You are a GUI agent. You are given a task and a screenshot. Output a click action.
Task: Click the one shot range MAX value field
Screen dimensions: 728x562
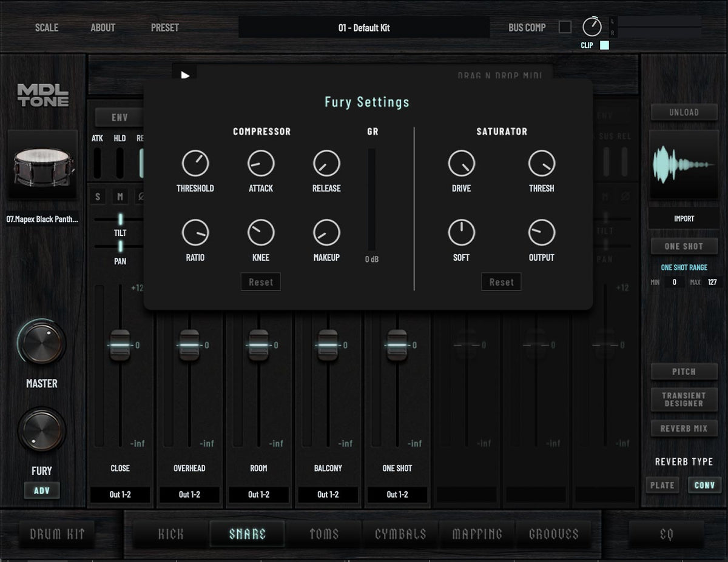point(712,282)
